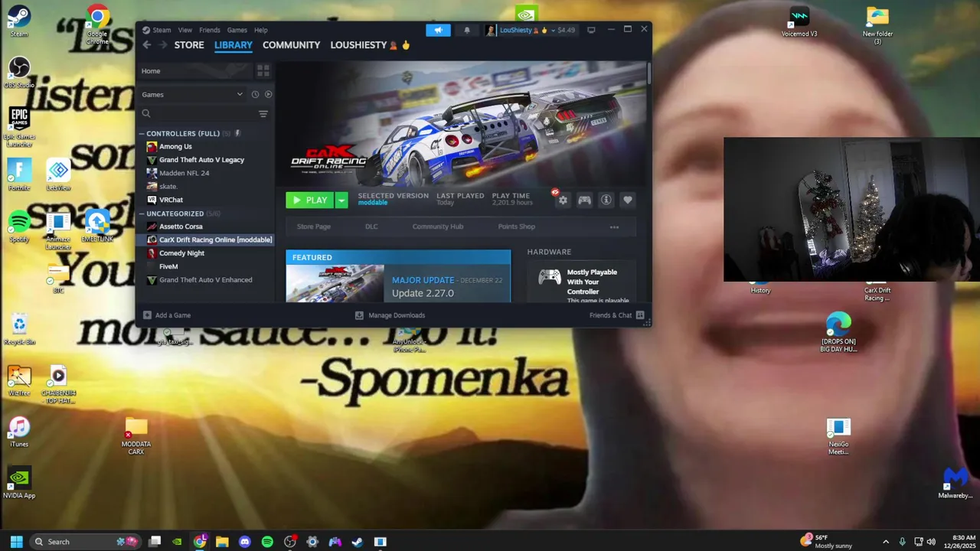The height and width of the screenshot is (551, 980).
Task: Open the NVIDIA App desktop shortcut
Action: point(19,484)
